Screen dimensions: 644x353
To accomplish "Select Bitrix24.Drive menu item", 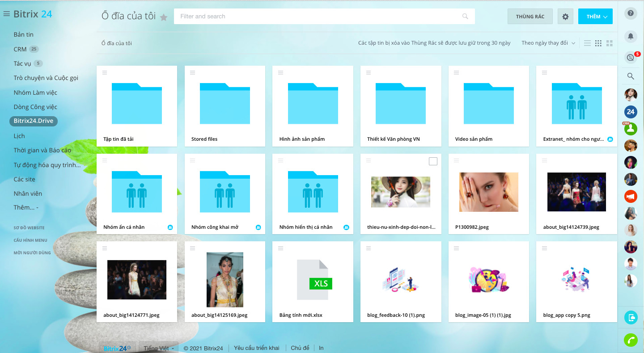I will click(34, 121).
